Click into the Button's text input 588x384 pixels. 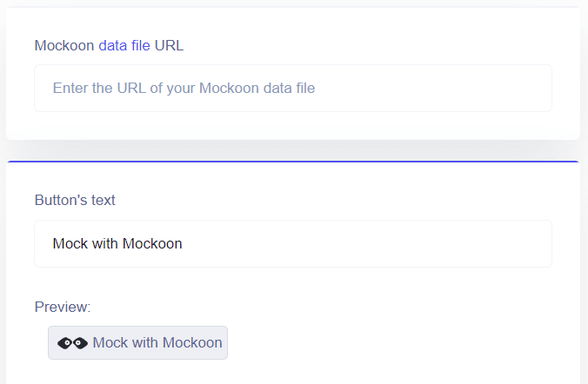(x=292, y=243)
